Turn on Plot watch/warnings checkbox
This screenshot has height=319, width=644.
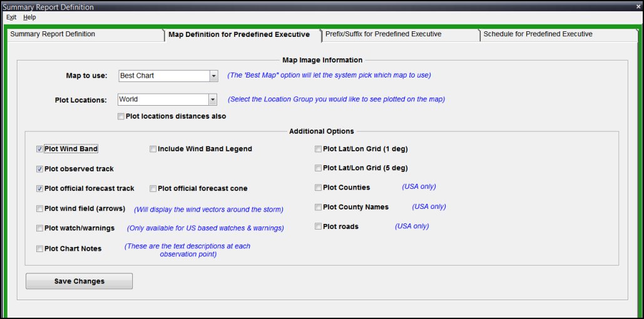coord(40,228)
